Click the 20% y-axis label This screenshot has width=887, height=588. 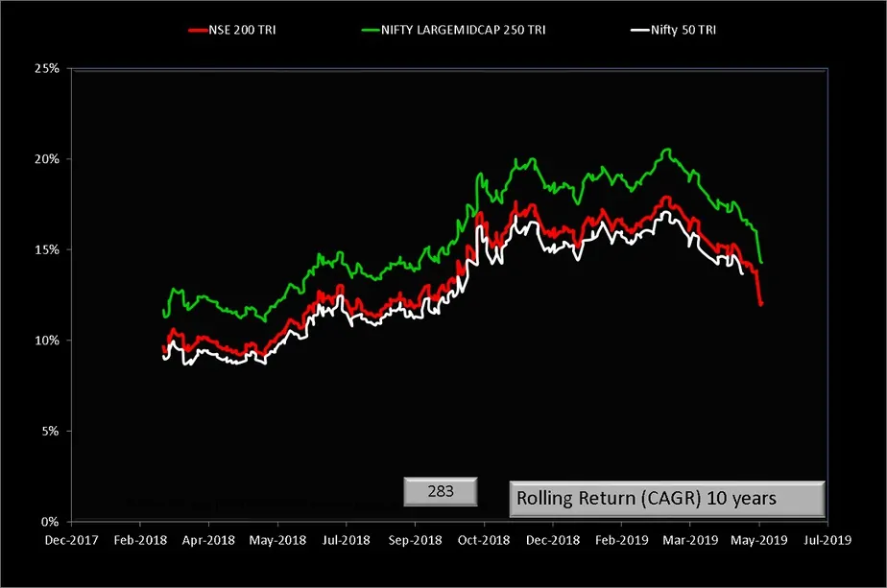47,159
